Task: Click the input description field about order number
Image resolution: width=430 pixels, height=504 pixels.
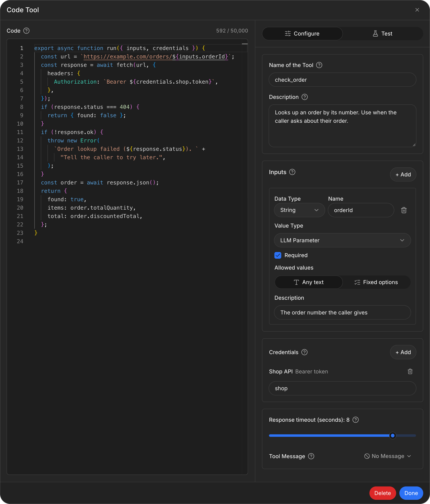Action: click(342, 312)
